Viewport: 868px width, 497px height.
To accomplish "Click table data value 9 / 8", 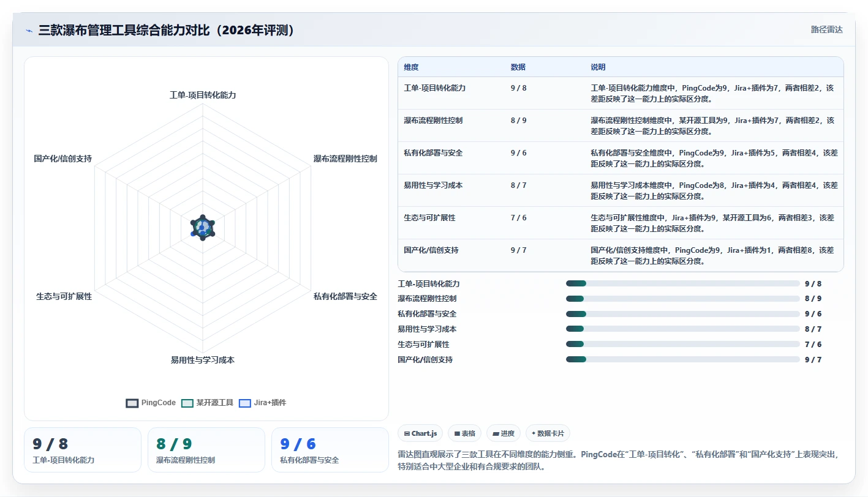I will tap(518, 88).
